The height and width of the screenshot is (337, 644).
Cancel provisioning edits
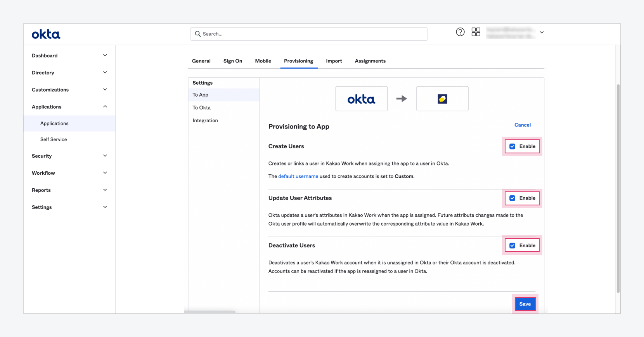pos(523,125)
